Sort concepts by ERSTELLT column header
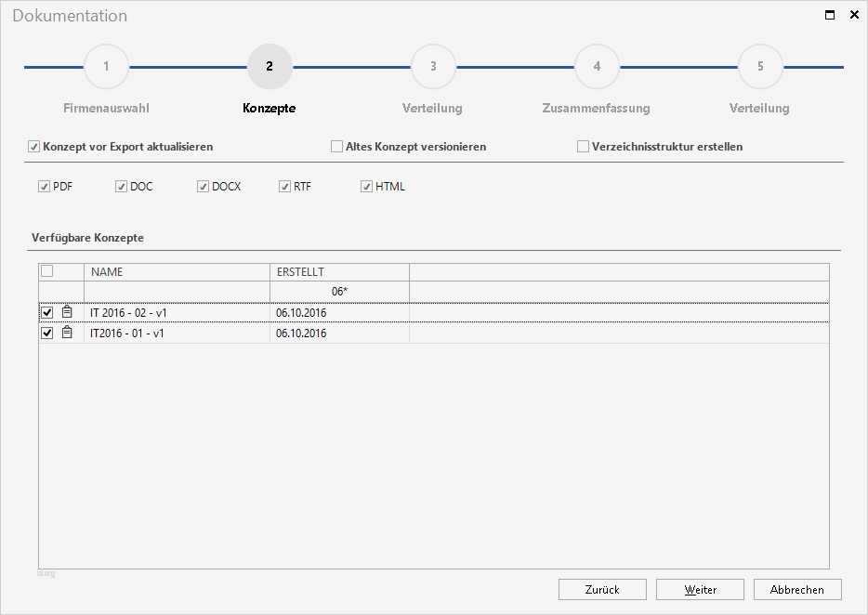868x615 pixels. tap(339, 272)
